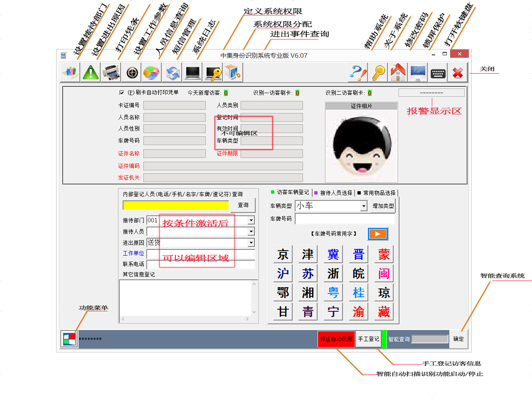Click the 增加类型 button

(x=383, y=206)
